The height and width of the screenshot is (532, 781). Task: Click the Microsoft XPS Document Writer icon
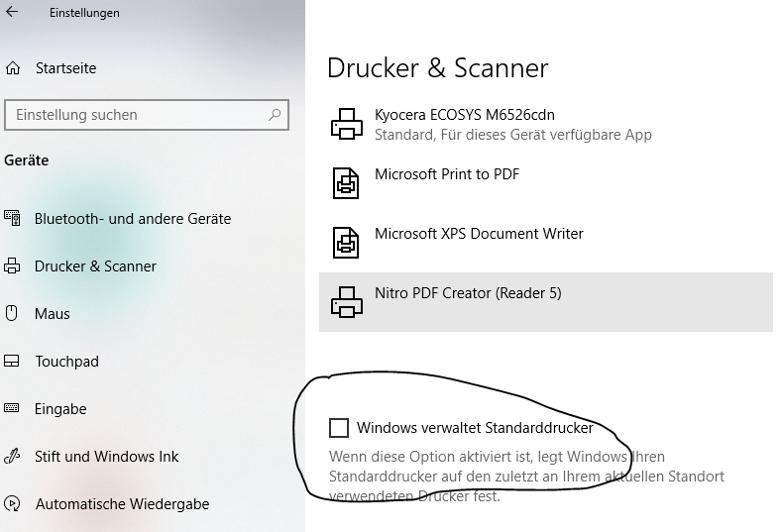pos(346,243)
